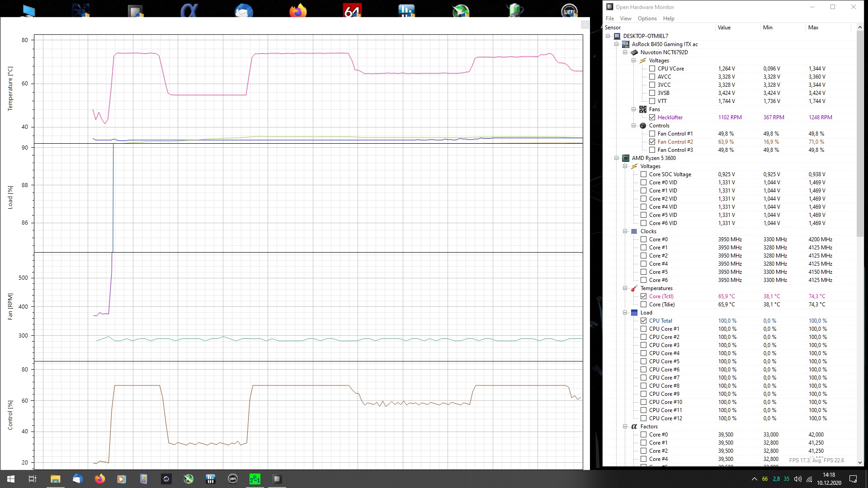Click the AsRock B450 motherboard icon
This screenshot has height=488, width=868.
coord(626,44)
